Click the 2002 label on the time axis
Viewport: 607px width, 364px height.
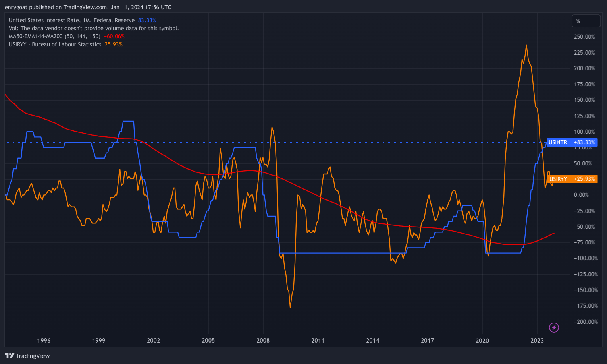(x=154, y=341)
